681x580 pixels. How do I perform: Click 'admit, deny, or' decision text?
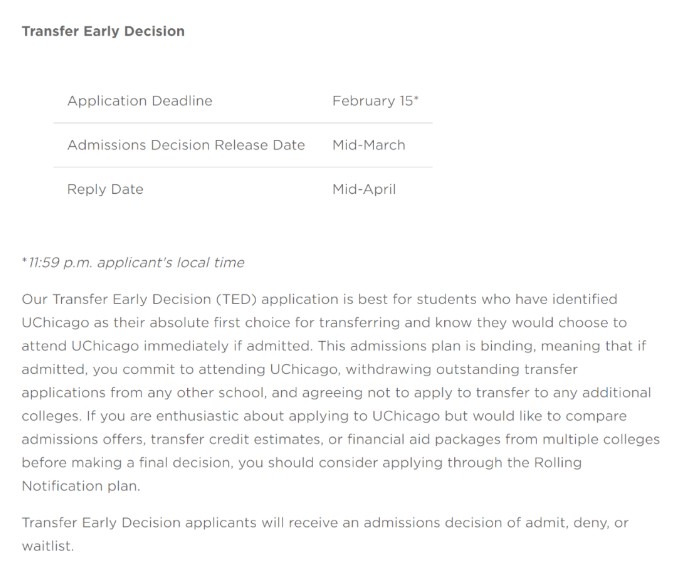point(577,523)
